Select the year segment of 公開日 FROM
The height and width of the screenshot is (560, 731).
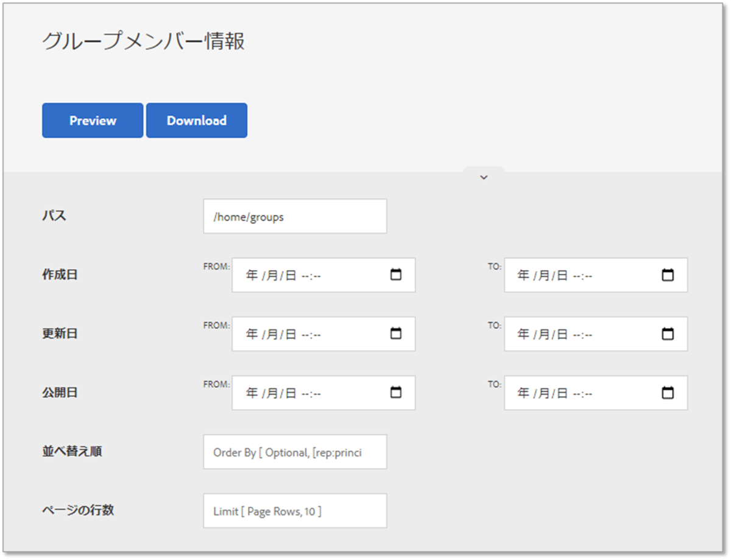coord(253,393)
